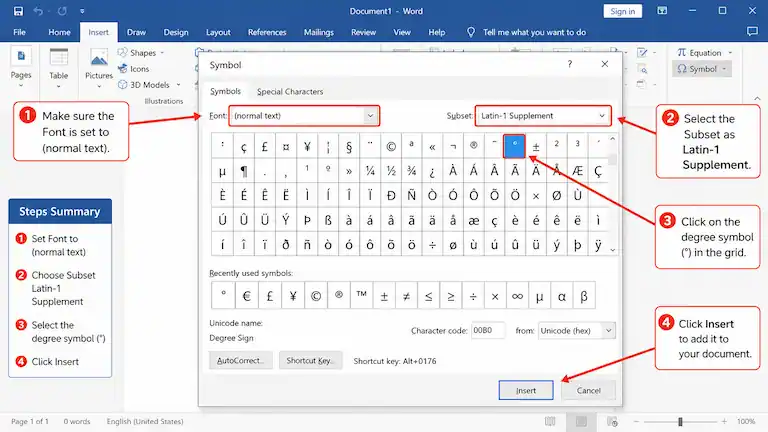Select the Ñ character in grid
768x432 pixels.
click(x=411, y=195)
